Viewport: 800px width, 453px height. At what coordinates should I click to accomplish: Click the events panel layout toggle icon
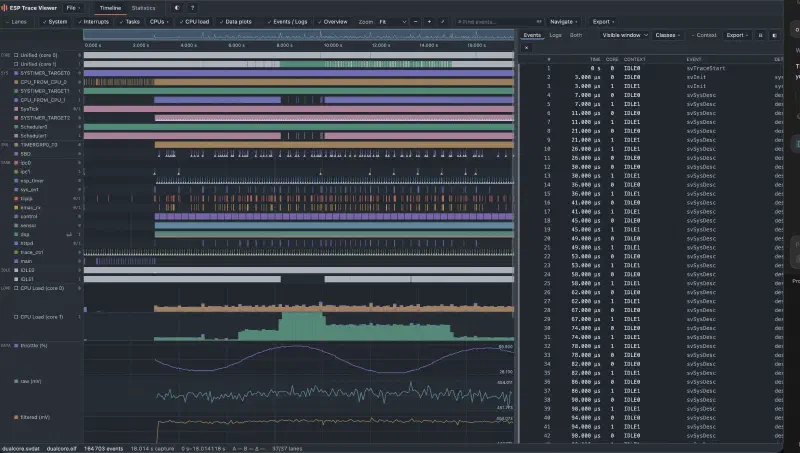coord(774,35)
